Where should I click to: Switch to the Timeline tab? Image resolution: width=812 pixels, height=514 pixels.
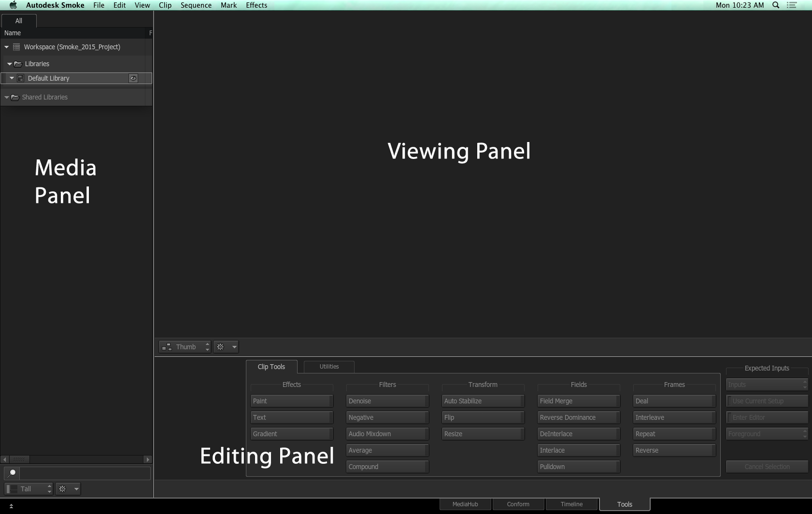tap(572, 504)
